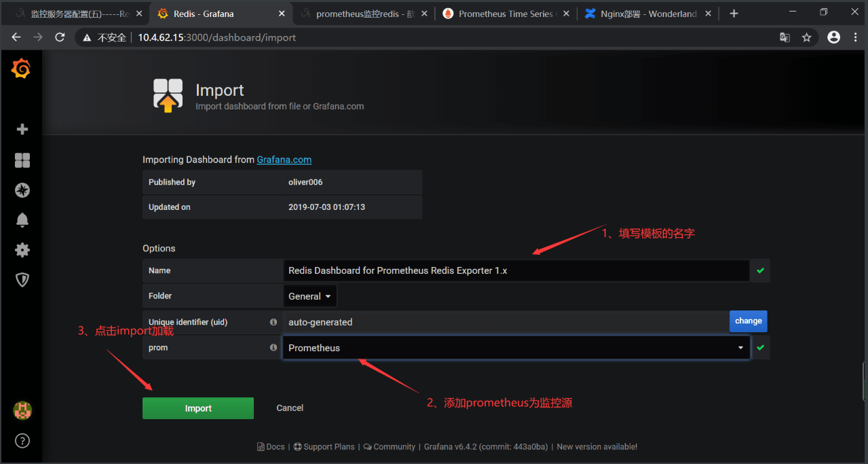868x464 pixels.
Task: Switch to the prometheus监控redis tab
Action: coord(363,14)
